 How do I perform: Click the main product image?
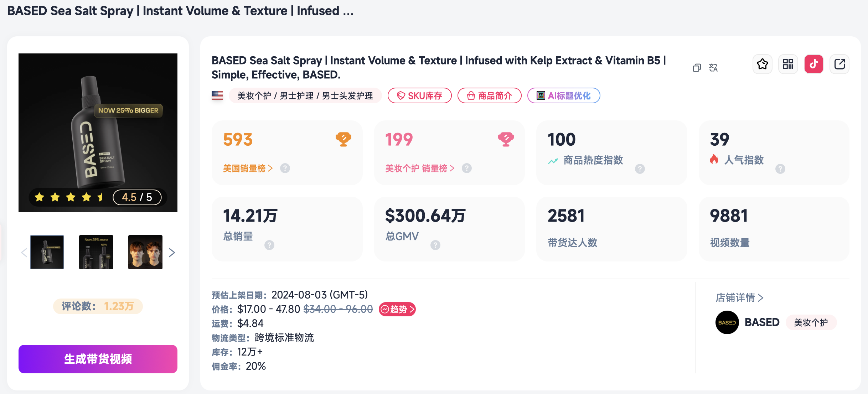point(98,133)
